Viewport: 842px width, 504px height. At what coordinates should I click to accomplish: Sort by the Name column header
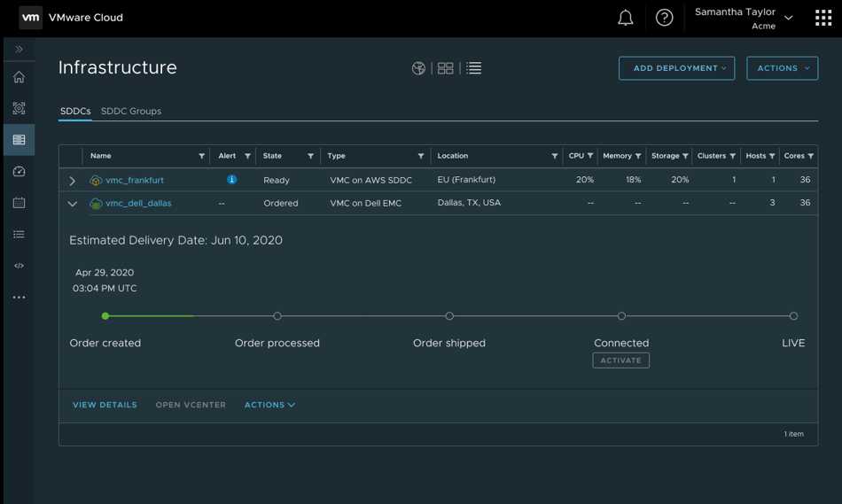point(100,156)
